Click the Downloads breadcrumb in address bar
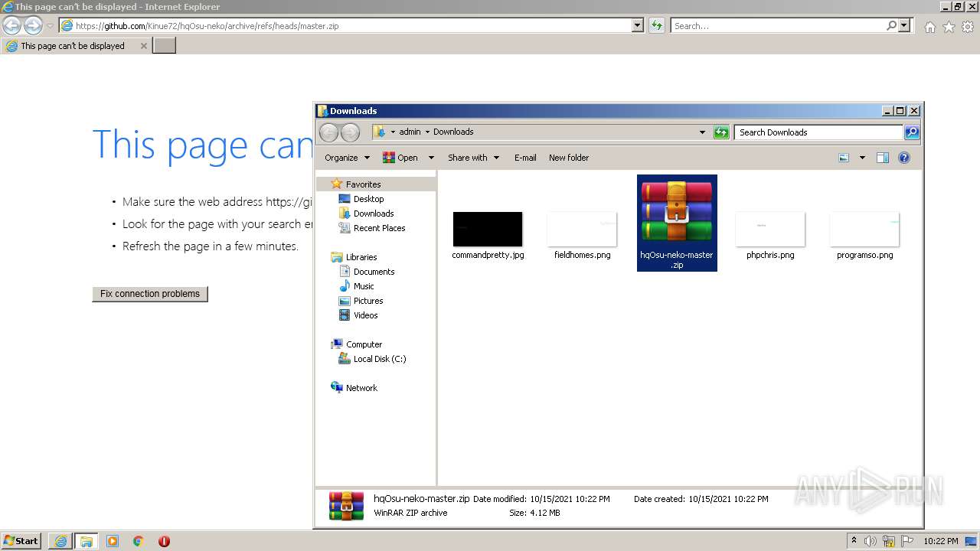980x551 pixels. tap(453, 132)
